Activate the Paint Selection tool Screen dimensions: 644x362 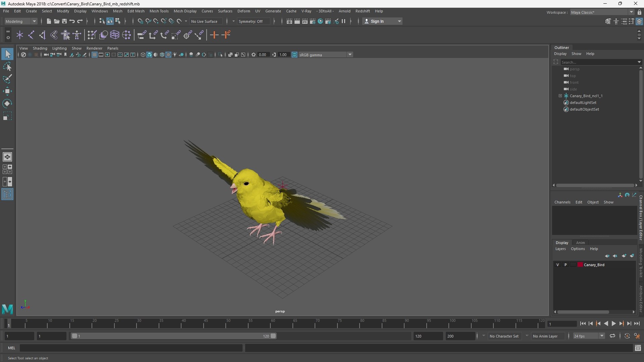tap(7, 79)
